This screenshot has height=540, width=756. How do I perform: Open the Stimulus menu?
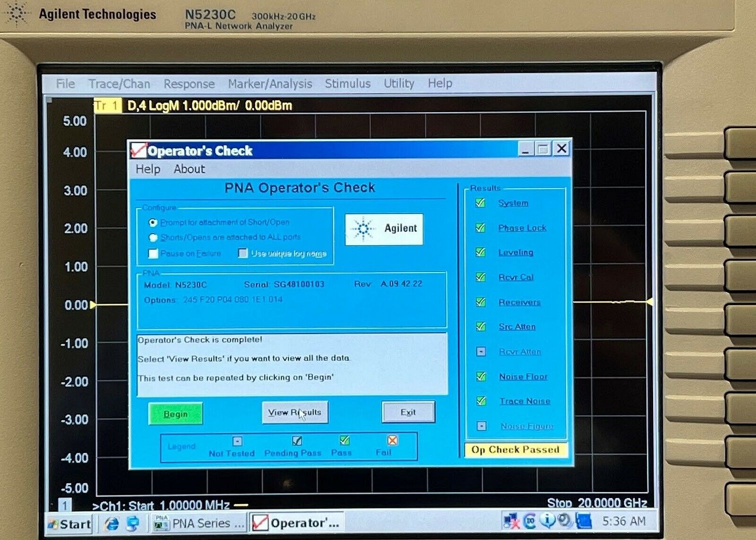[x=348, y=83]
